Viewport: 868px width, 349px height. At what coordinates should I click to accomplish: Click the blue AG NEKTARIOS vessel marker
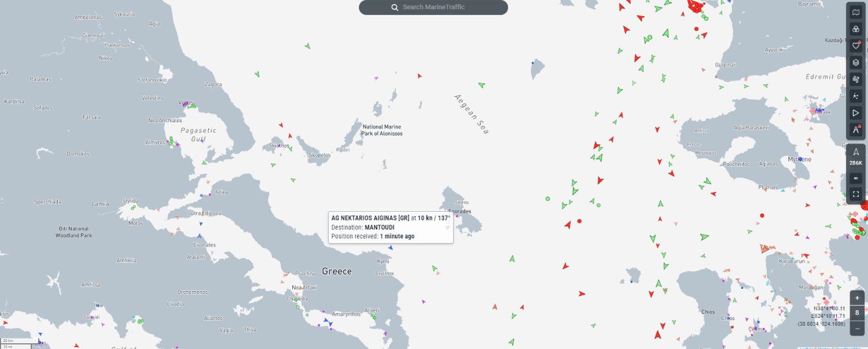[391, 248]
